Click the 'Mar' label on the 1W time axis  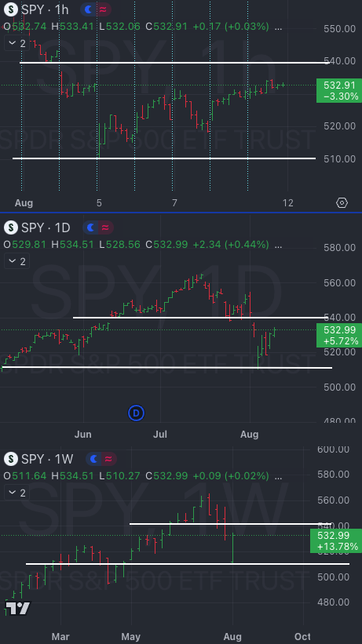(x=60, y=637)
